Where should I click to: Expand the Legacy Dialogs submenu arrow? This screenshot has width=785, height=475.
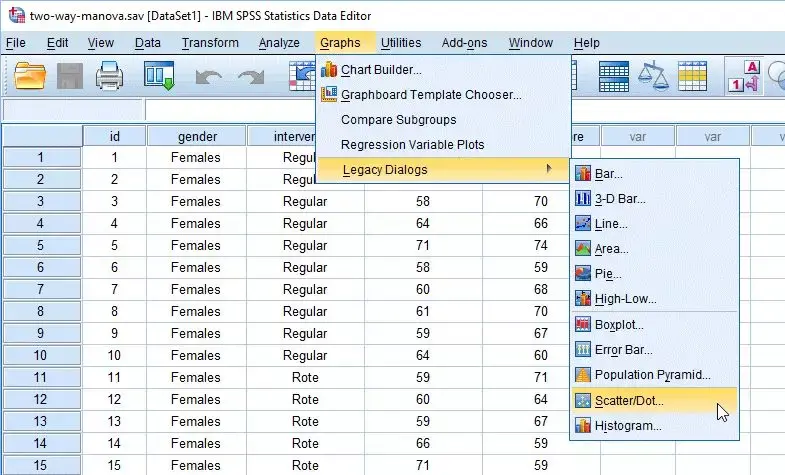click(x=549, y=169)
